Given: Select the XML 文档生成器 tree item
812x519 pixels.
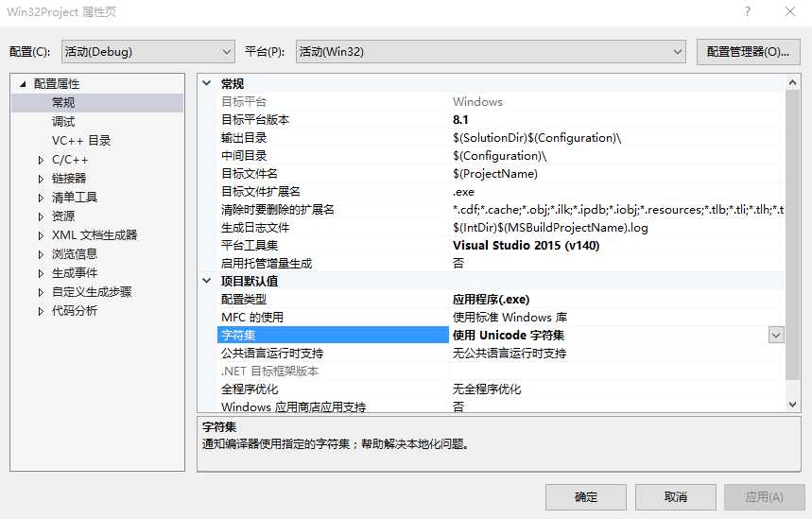Looking at the screenshot, I should click(95, 235).
